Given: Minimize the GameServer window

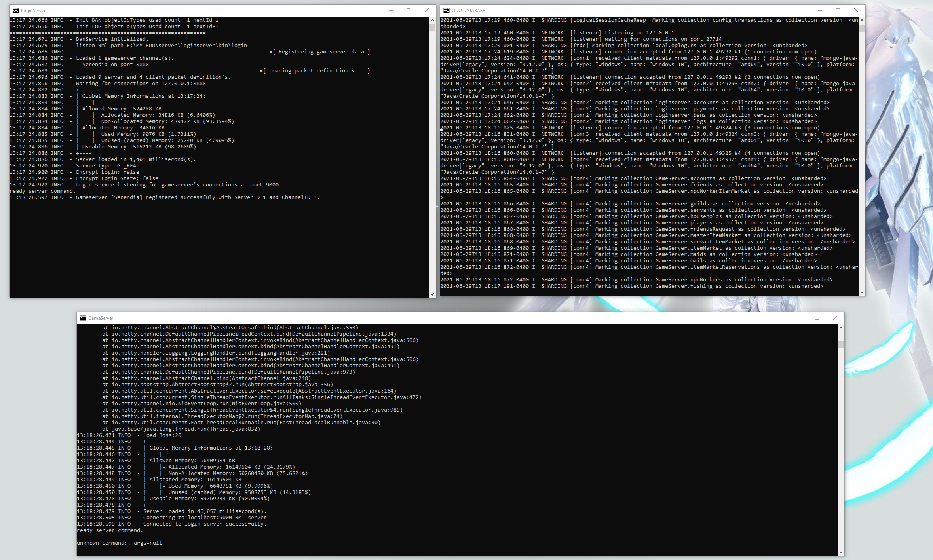Looking at the screenshot, I should point(799,318).
